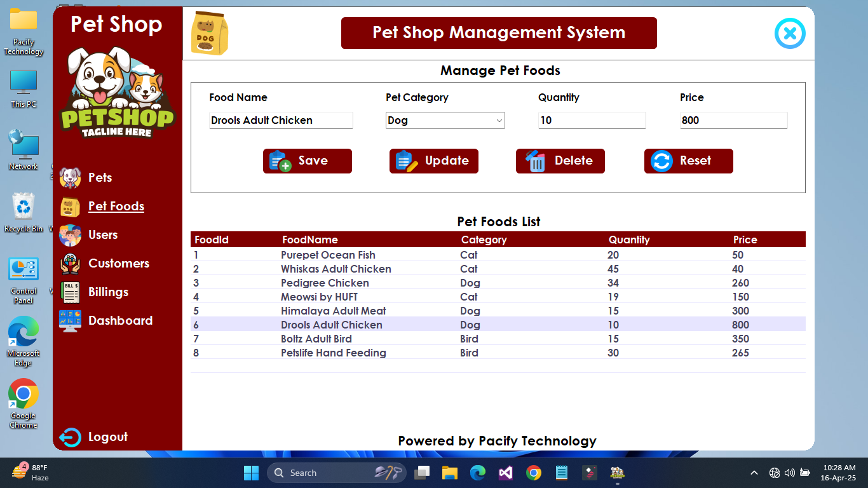The width and height of the screenshot is (868, 488).
Task: Click the Price input field
Action: [733, 121]
